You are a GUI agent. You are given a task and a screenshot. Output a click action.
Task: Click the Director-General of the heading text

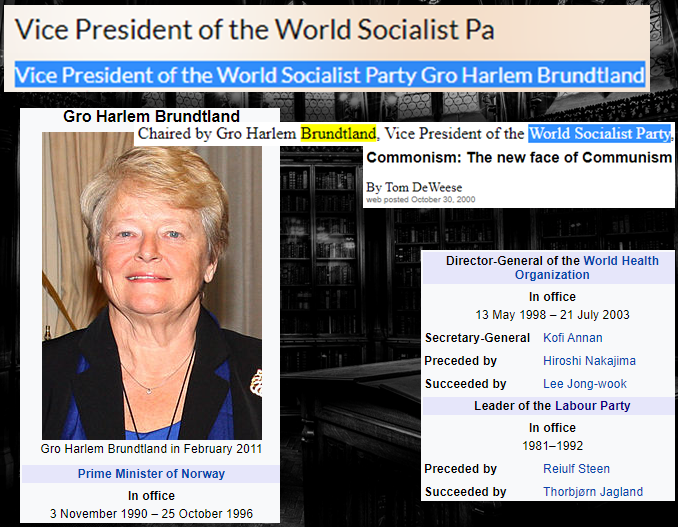click(513, 261)
